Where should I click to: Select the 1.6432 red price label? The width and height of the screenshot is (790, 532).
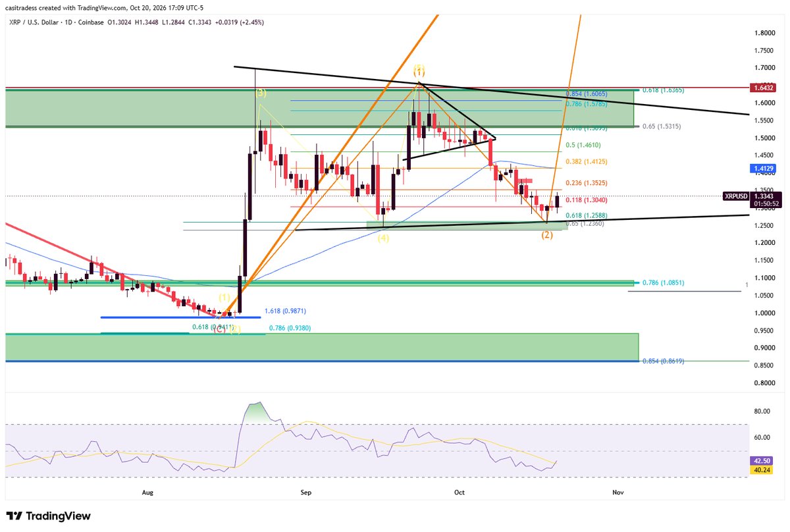765,87
